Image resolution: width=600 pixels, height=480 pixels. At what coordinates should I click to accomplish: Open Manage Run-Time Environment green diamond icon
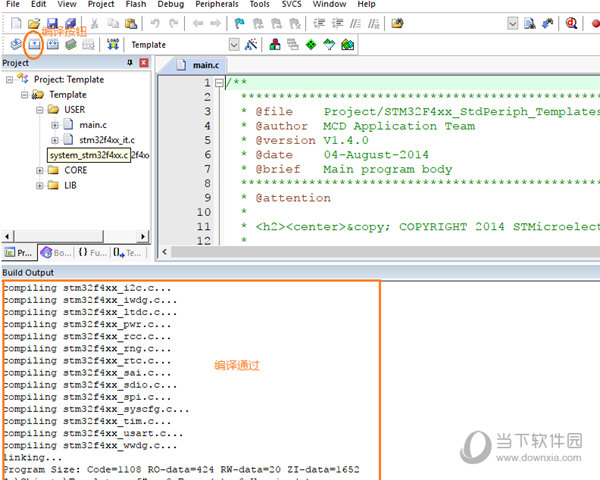click(311, 44)
